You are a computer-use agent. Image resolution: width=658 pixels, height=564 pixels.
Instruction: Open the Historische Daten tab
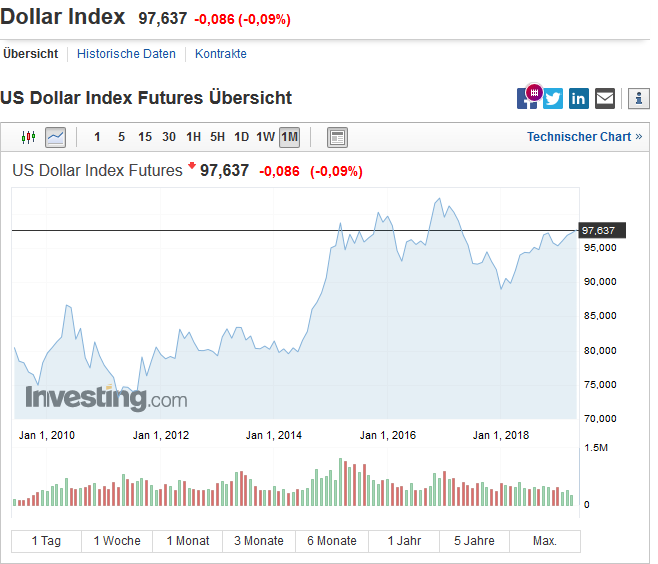pyautogui.click(x=126, y=54)
